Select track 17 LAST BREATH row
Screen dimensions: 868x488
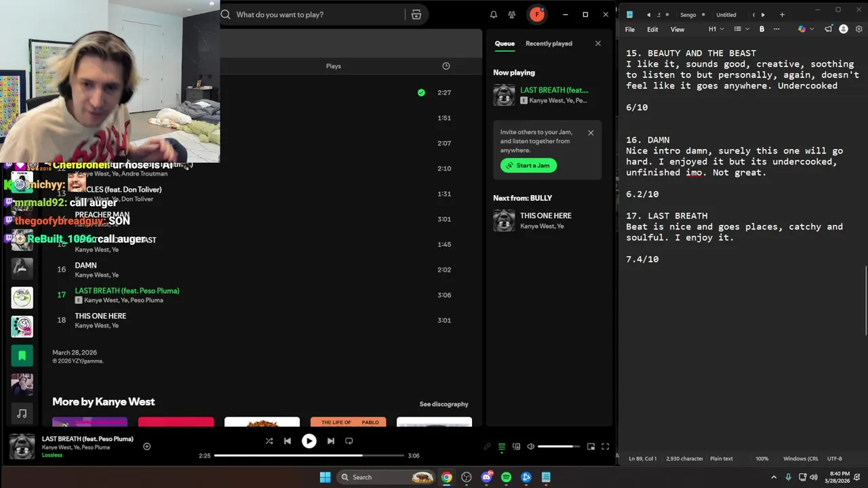[261, 295]
